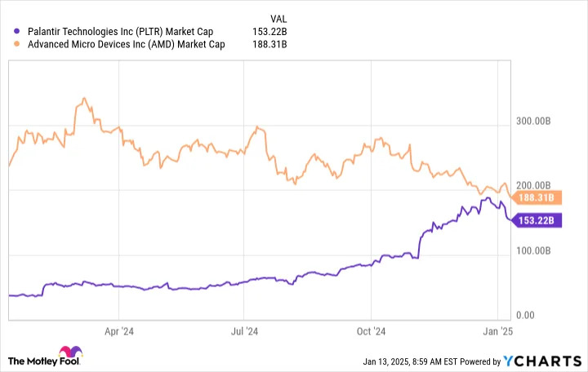Screen dimensions: 588x372
Task: Click the 0.00 y-axis label
Action: point(525,316)
